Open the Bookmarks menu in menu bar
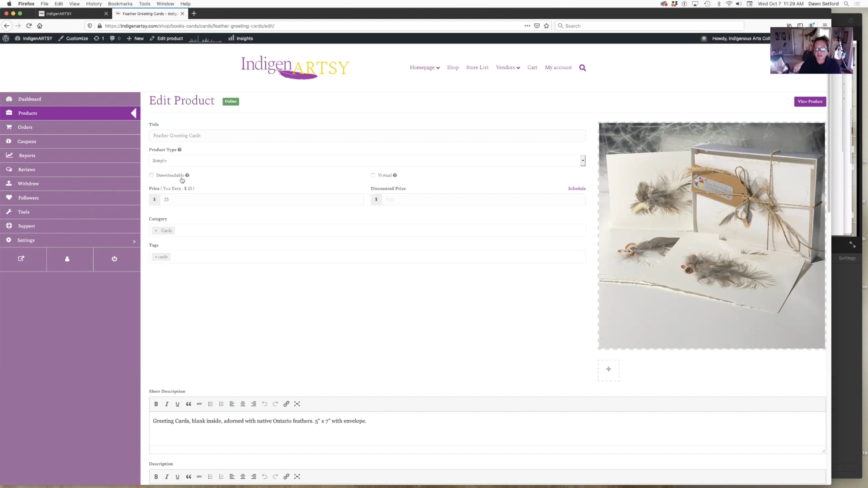The image size is (868, 488). [x=120, y=4]
